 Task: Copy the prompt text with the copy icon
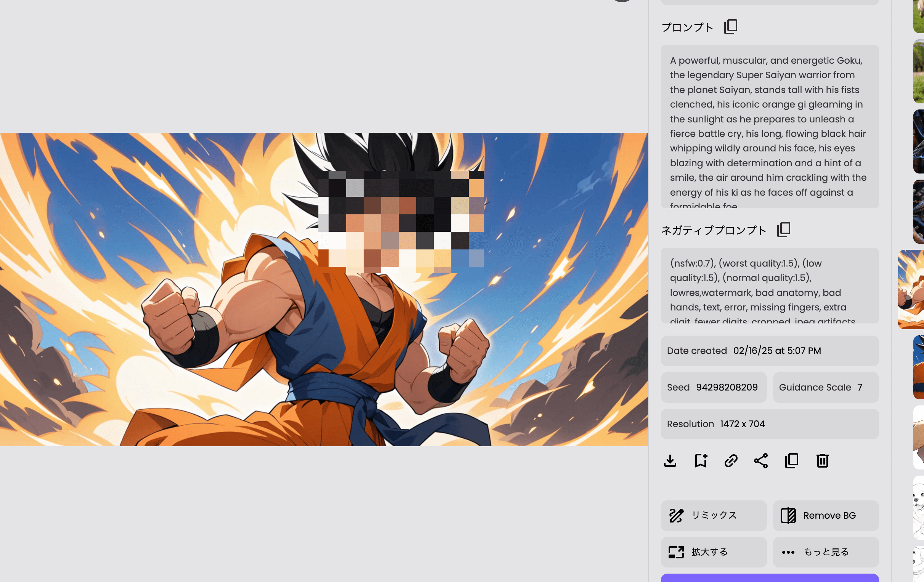[x=731, y=27]
